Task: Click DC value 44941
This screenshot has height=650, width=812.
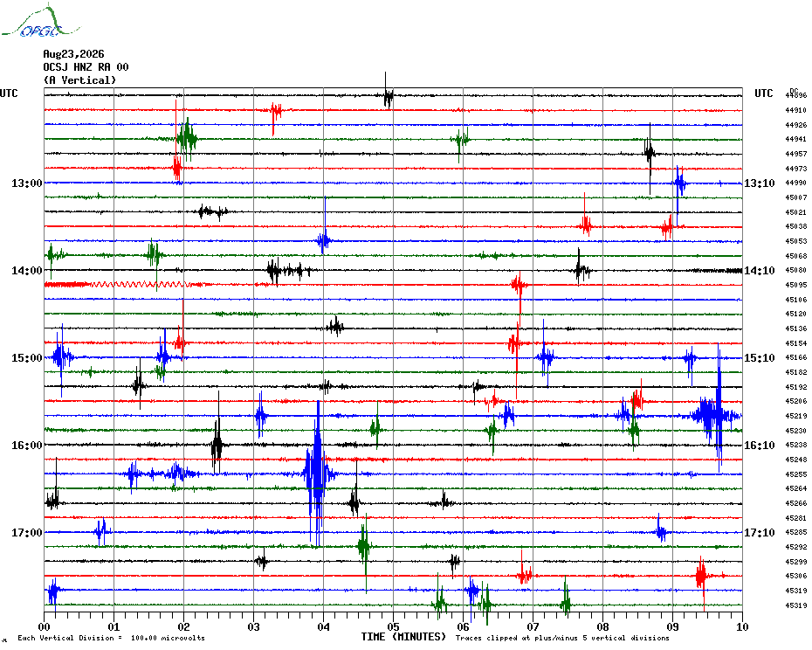Action: tap(796, 140)
